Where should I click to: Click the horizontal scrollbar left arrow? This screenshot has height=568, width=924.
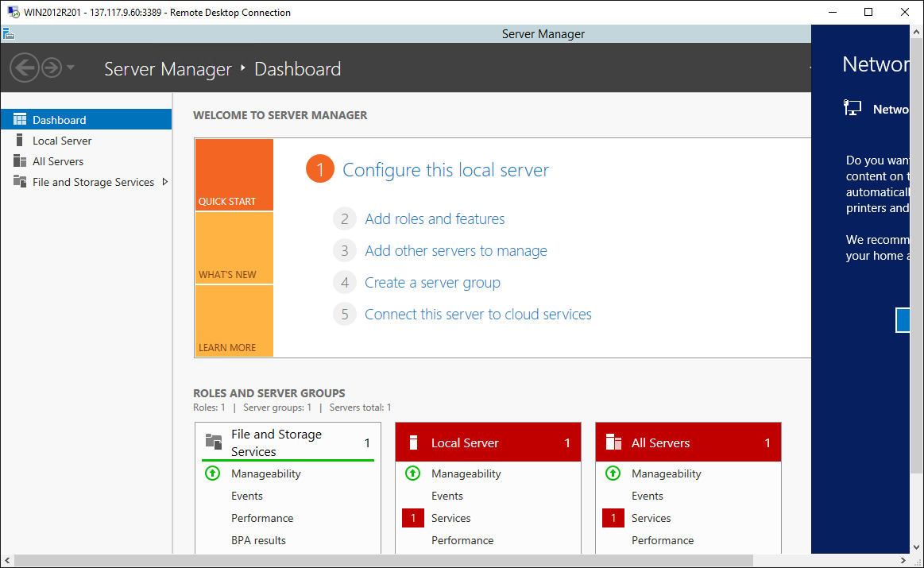pos(7,560)
